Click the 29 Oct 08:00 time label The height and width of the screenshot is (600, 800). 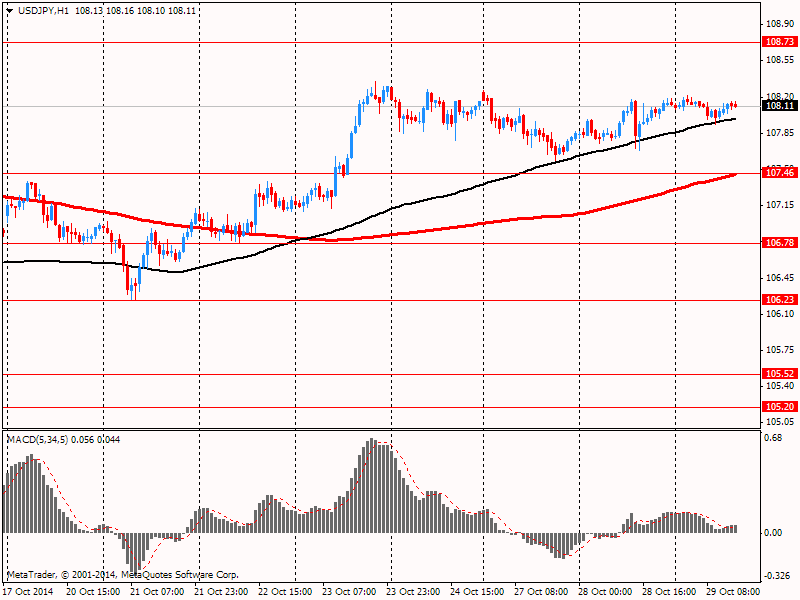[x=736, y=592]
